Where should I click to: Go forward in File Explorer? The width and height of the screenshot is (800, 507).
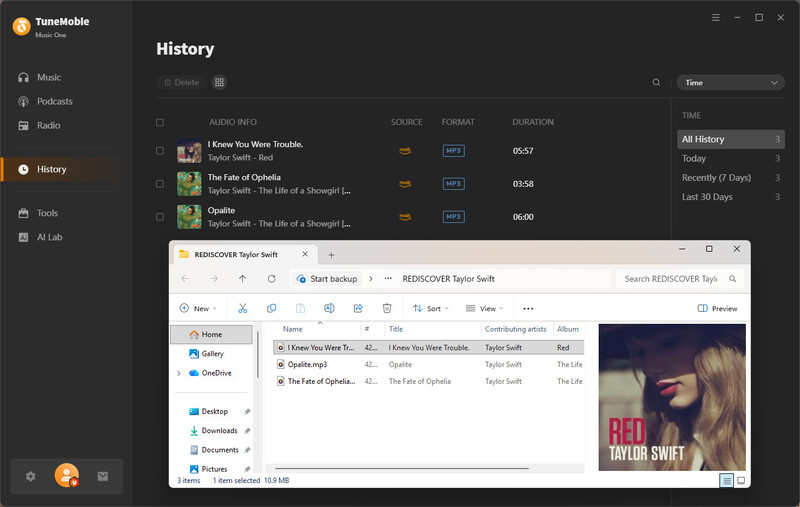pos(214,279)
